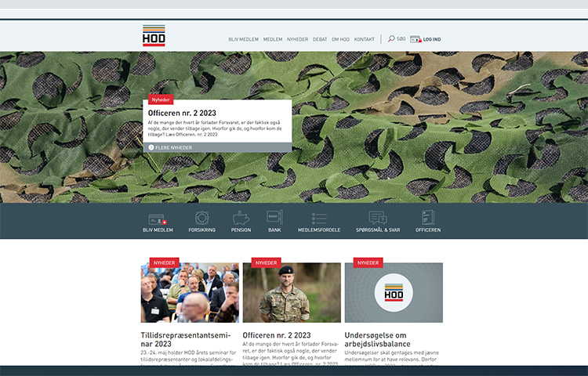Click the Officeren magazine icon
This screenshot has width=588, height=376.
coord(428,218)
